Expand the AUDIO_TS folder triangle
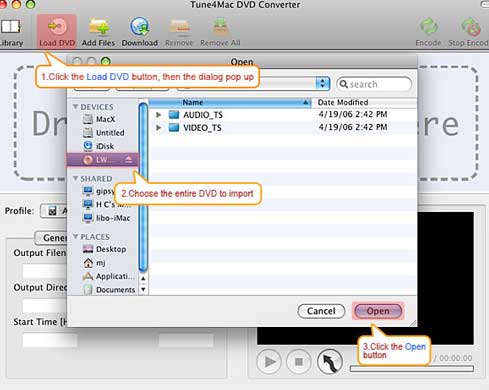The width and height of the screenshot is (489, 390). point(159,115)
